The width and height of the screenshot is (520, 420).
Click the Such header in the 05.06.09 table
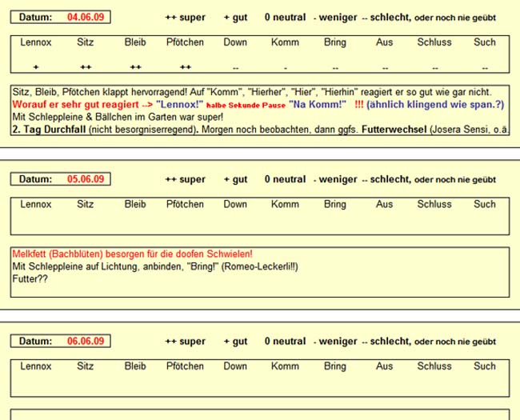pyautogui.click(x=485, y=204)
